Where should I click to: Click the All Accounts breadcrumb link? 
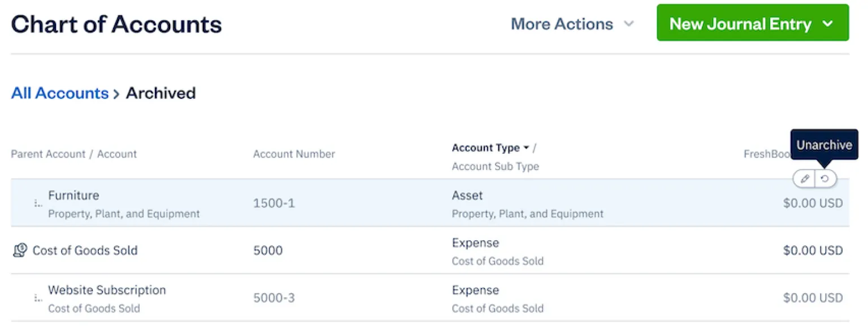[59, 93]
